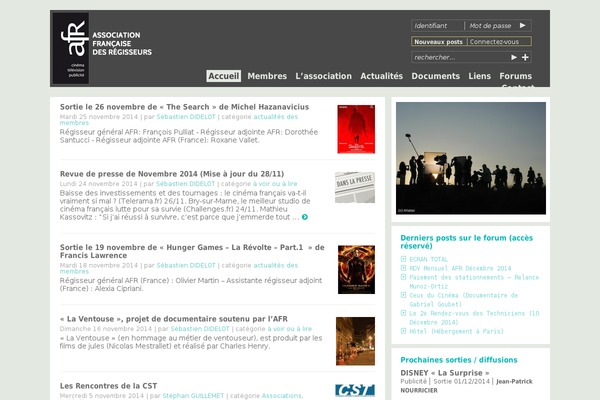The width and height of the screenshot is (600, 400).
Task: Open the read-more arrow after Revue de presse excerpt
Action: pyautogui.click(x=305, y=217)
